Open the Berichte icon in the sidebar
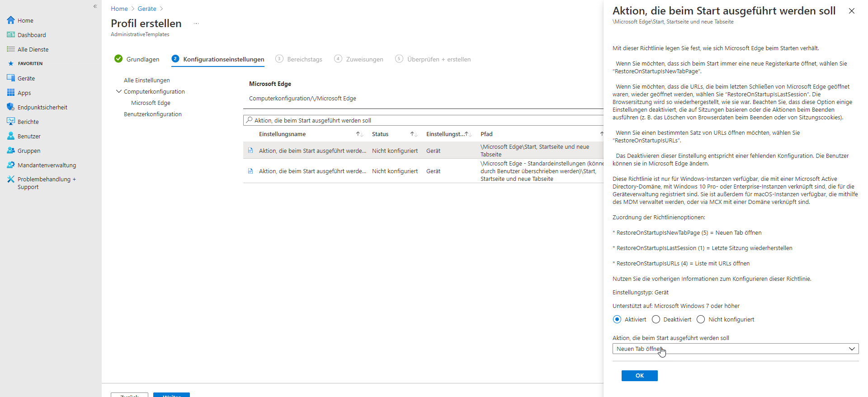This screenshot has height=397, width=868. click(x=11, y=122)
